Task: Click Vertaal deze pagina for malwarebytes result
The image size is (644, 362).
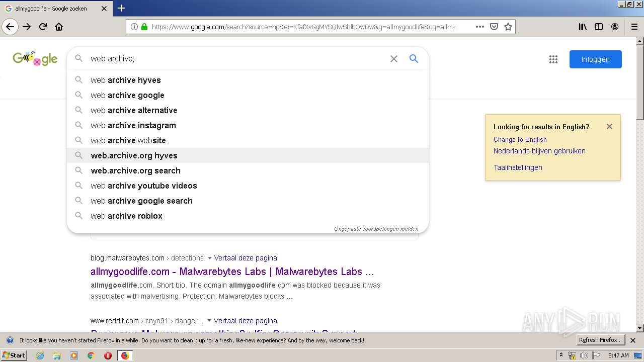Action: (246, 258)
